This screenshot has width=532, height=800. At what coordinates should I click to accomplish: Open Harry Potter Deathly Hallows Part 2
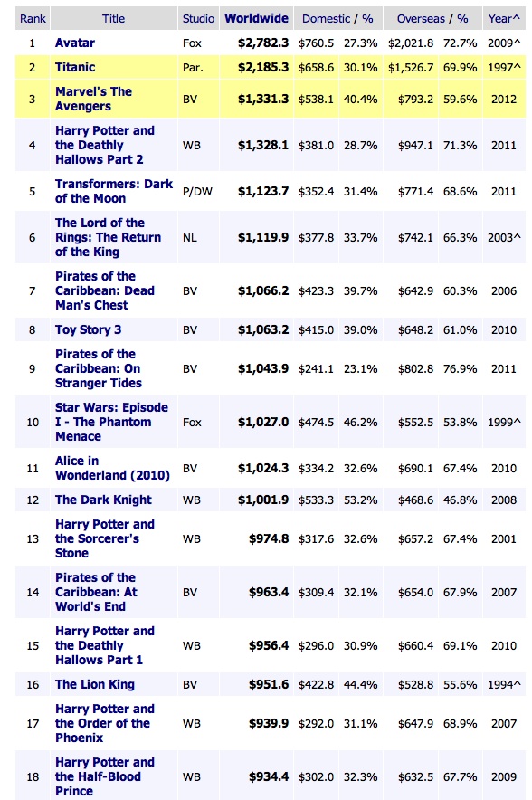point(105,145)
